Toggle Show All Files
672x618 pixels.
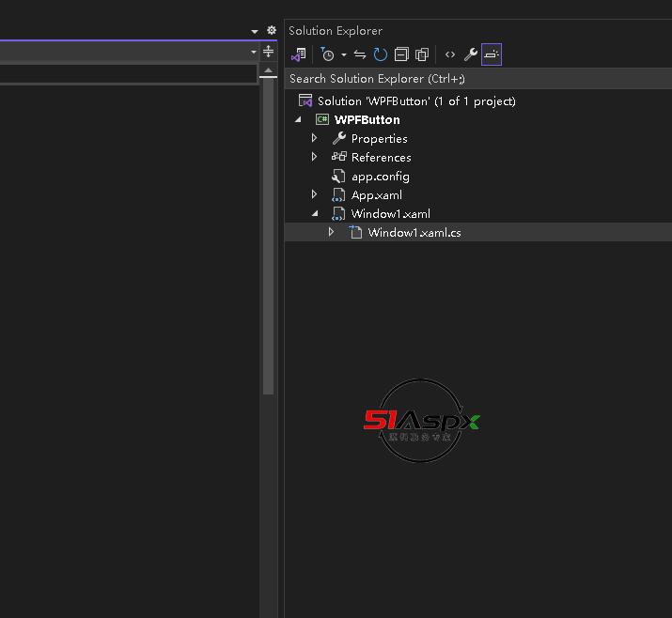(x=422, y=55)
